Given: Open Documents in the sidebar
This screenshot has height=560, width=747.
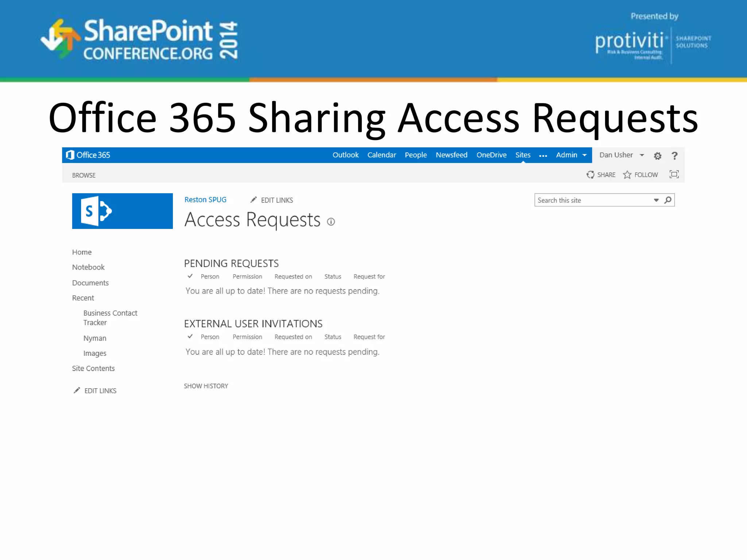Looking at the screenshot, I should tap(90, 283).
